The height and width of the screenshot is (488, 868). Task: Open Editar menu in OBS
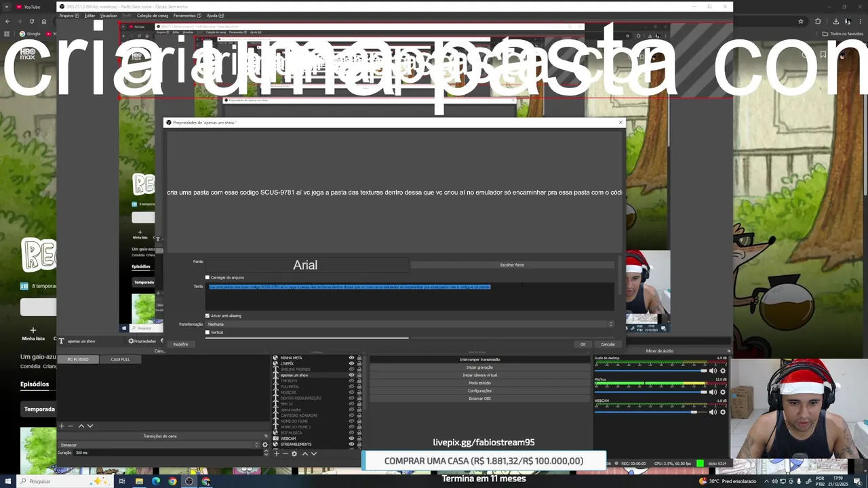point(90,16)
